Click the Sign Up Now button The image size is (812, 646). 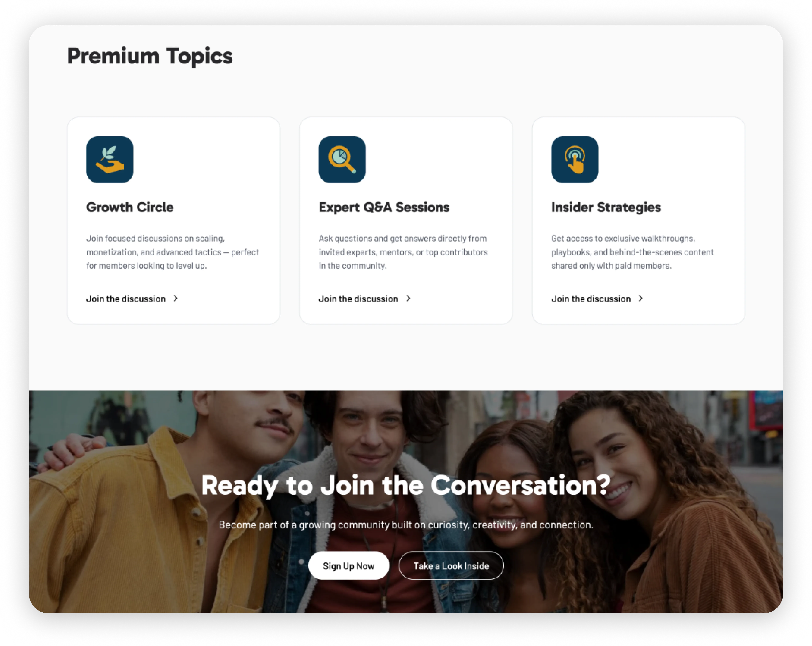pyautogui.click(x=348, y=566)
